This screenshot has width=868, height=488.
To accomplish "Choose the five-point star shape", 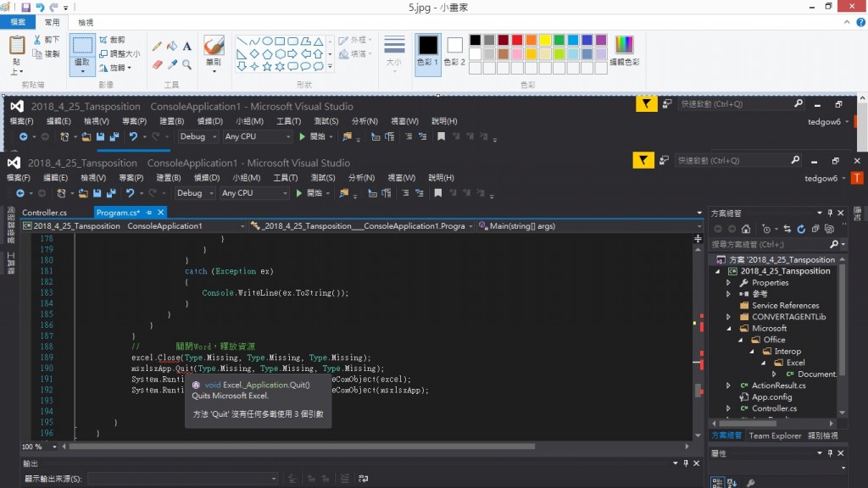I will click(267, 66).
